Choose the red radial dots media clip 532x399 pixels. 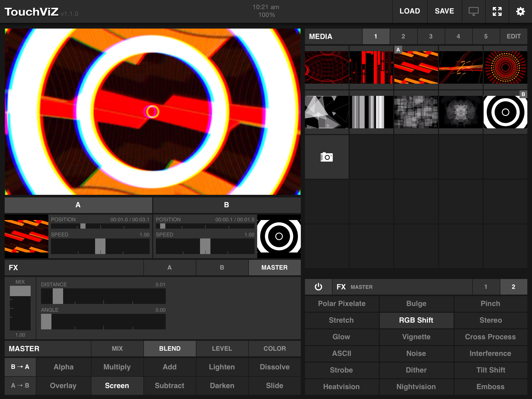[505, 68]
